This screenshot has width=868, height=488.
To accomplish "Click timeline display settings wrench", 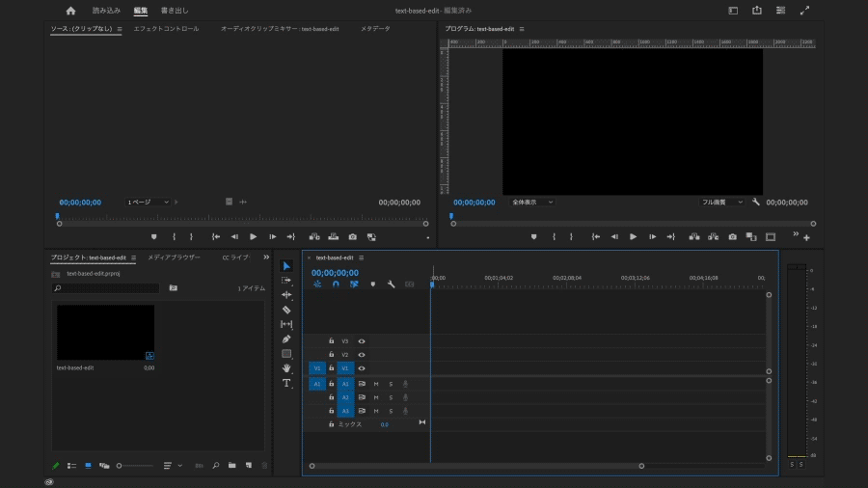I will point(391,285).
